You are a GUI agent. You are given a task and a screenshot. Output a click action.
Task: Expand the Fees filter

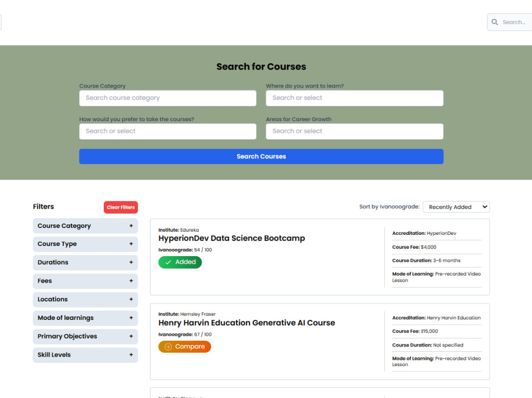85,281
